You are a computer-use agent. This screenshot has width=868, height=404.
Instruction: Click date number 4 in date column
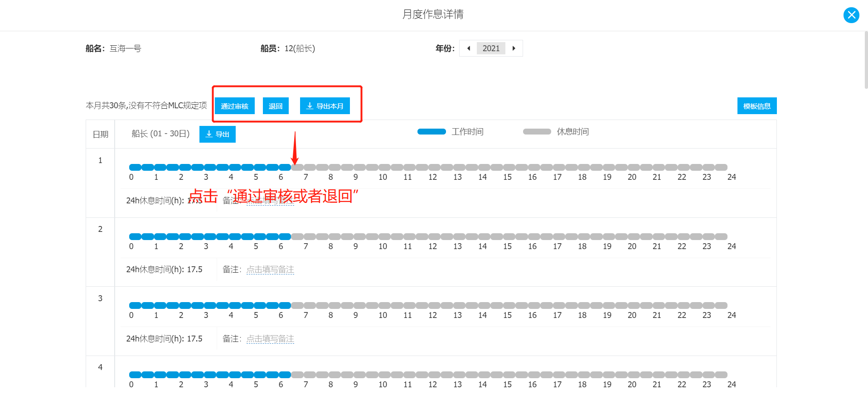point(100,367)
